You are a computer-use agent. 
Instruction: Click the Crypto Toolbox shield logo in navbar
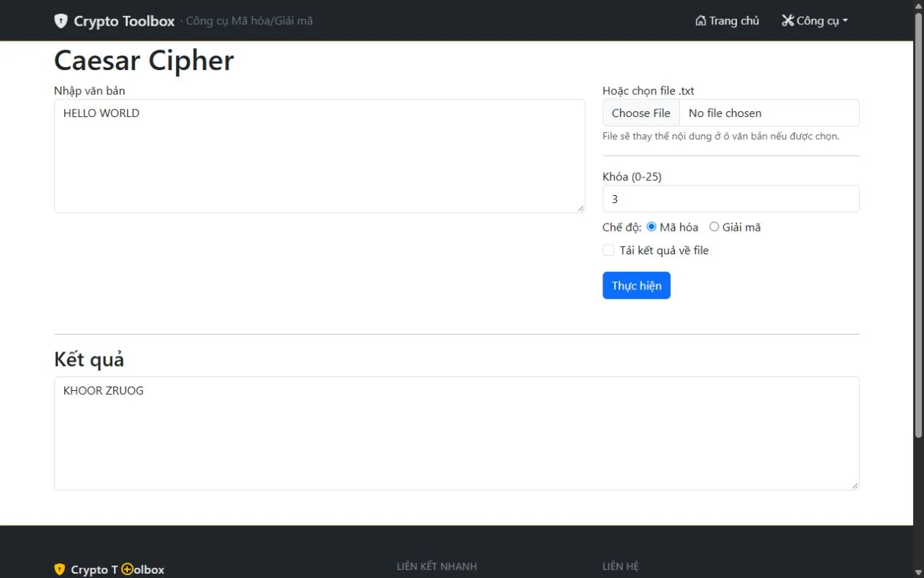click(x=61, y=20)
